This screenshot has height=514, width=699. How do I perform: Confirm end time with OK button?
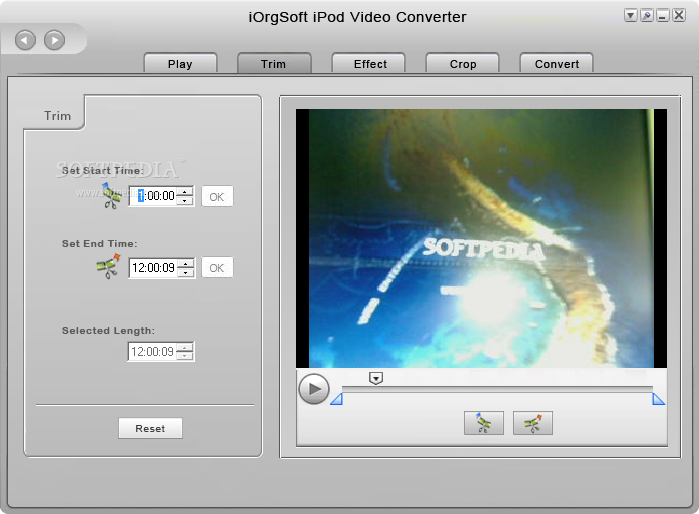[x=217, y=267]
